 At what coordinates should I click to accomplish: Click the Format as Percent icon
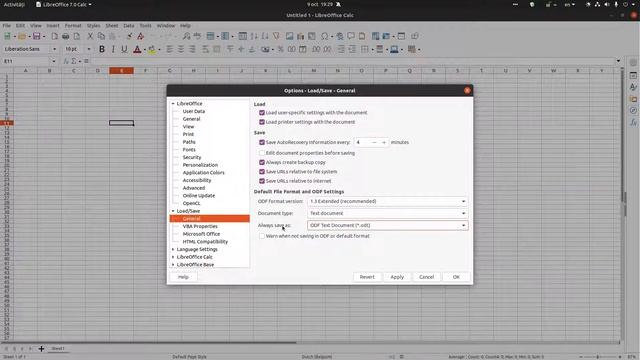click(x=280, y=49)
